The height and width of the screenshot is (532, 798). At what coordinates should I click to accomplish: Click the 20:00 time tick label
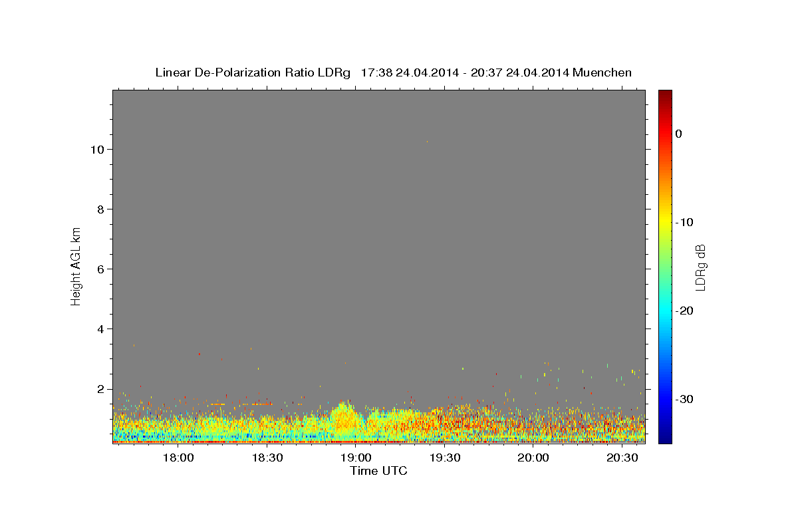(x=533, y=458)
